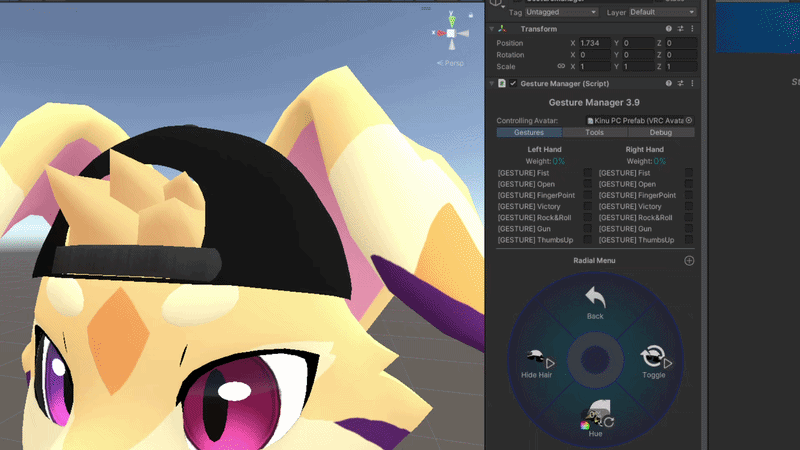The width and height of the screenshot is (800, 450).
Task: Enable Right Hand Victory gesture checkbox
Action: point(689,206)
